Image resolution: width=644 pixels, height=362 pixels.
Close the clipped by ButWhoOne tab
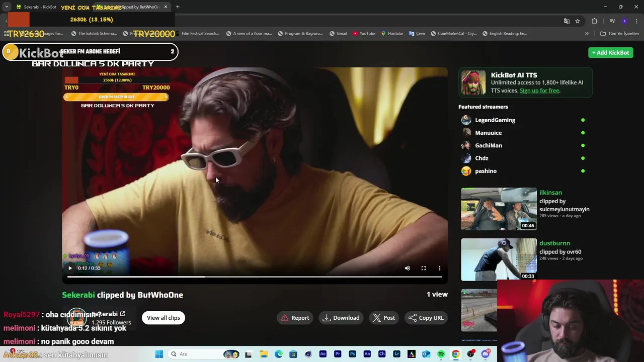coord(166,7)
